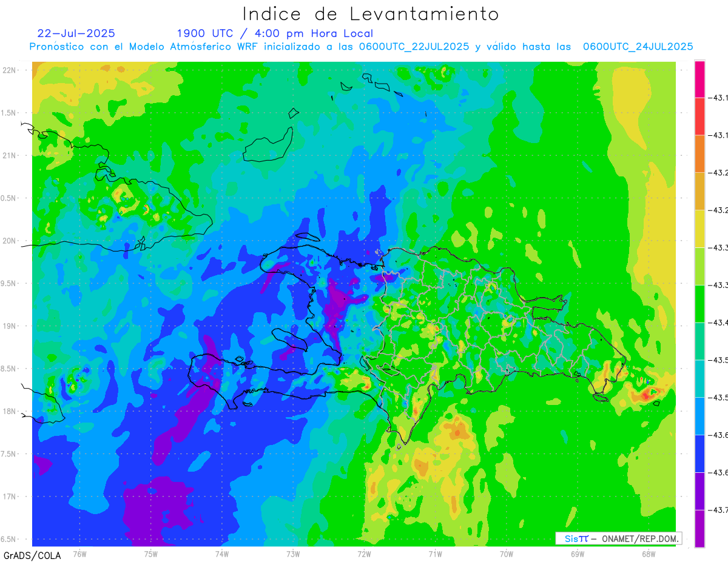This screenshot has height=562, width=728.
Task: Pick the sea-green swatch in the legend
Action: (x=699, y=341)
